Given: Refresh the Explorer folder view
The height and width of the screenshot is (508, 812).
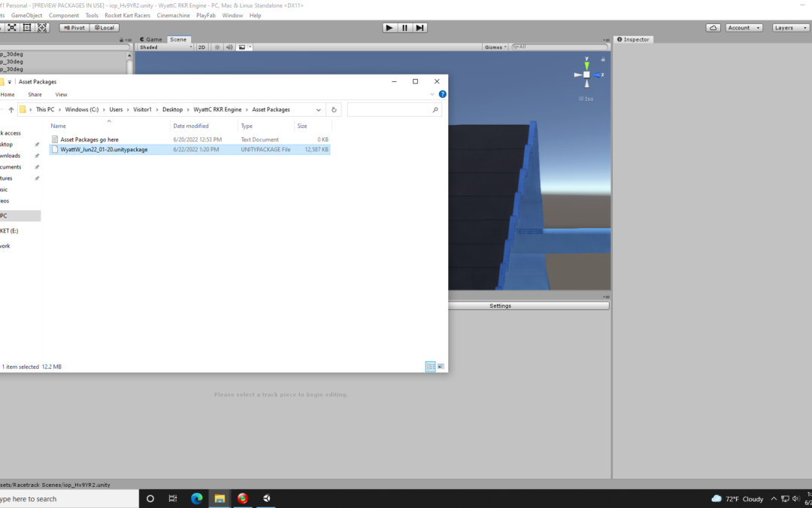Looking at the screenshot, I should pos(334,110).
